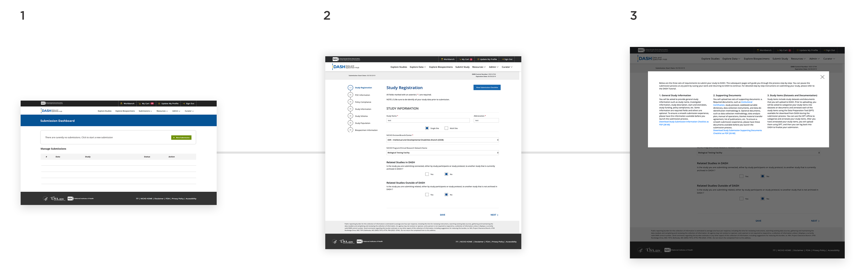This screenshot has width=868, height=273.
Task: Open My Cart in screen 2 header
Action: pyautogui.click(x=466, y=59)
